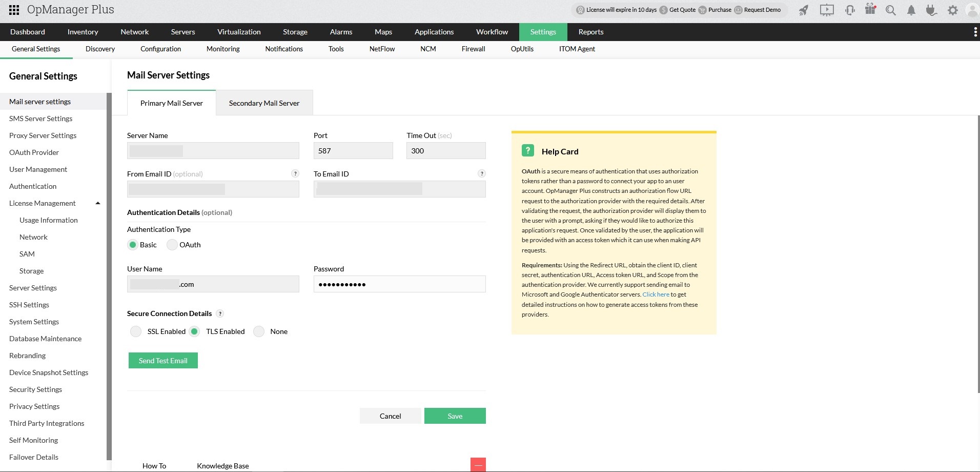Image resolution: width=980 pixels, height=472 pixels.
Task: Open Proxy Server Settings in sidebar
Action: (x=43, y=135)
